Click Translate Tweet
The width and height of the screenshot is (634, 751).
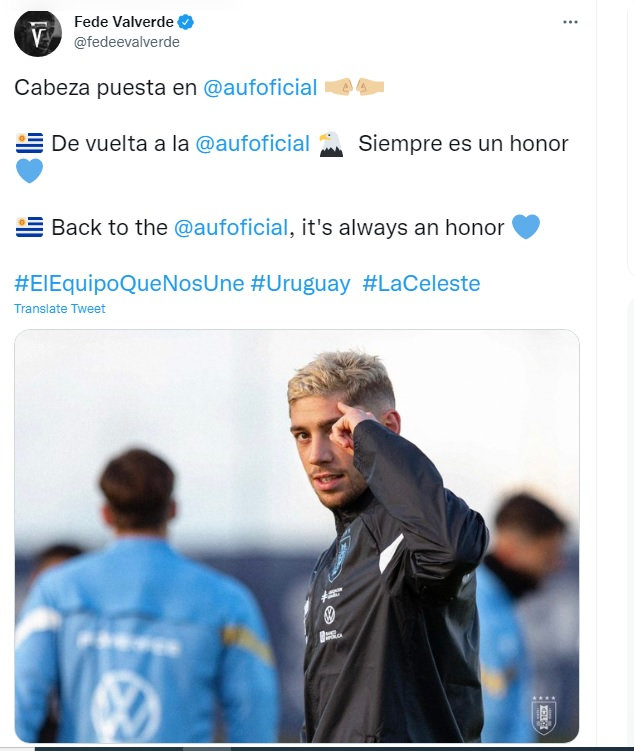tap(59, 309)
